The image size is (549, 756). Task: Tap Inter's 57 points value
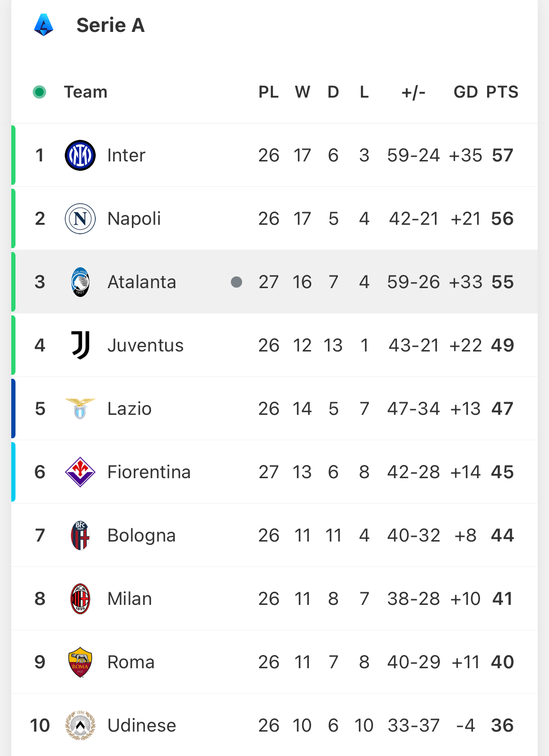click(503, 155)
